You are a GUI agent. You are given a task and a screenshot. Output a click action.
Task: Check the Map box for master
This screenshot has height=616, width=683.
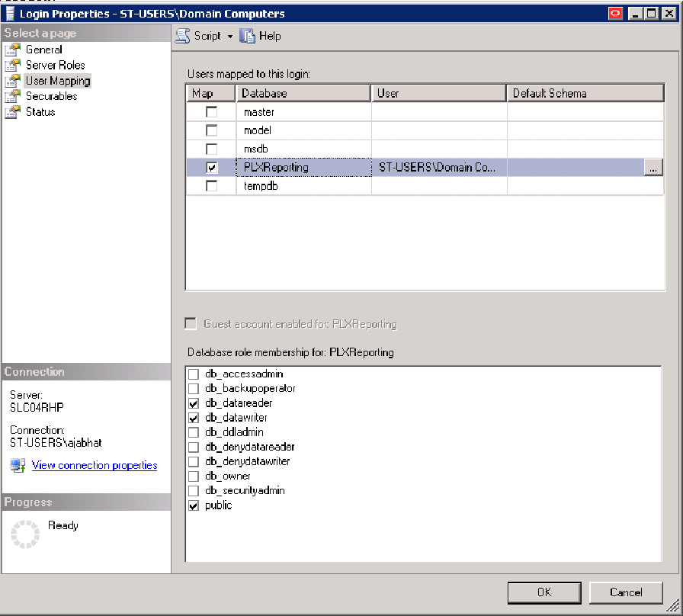[212, 112]
